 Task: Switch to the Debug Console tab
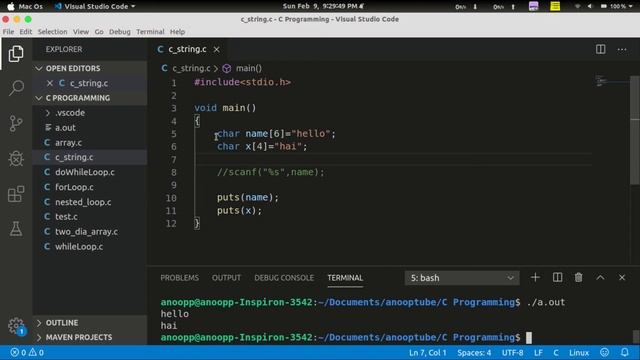284,278
